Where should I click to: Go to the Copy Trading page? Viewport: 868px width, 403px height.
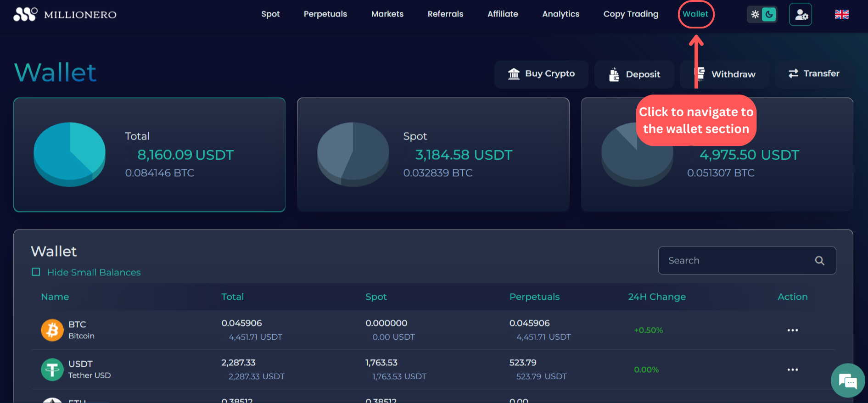(631, 14)
